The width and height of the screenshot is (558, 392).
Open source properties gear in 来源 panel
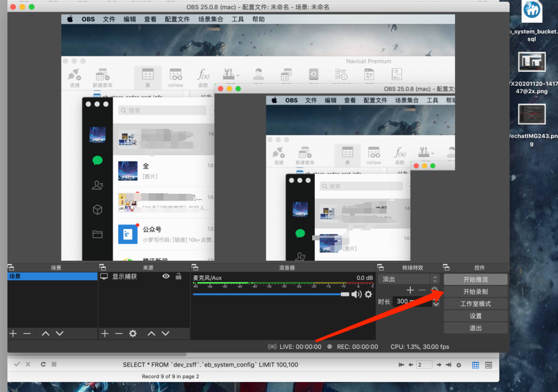coord(133,334)
